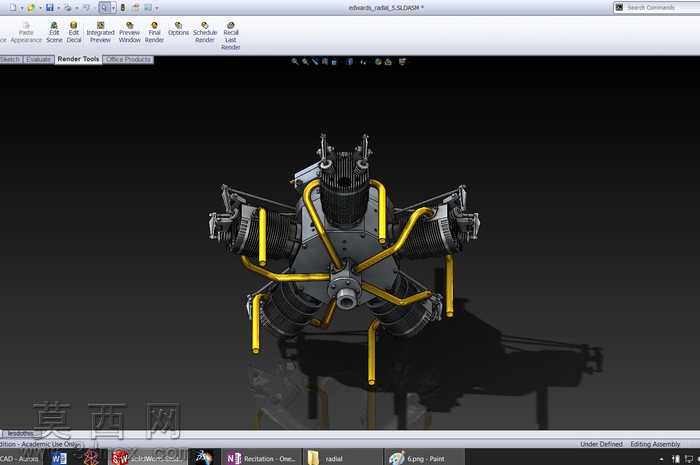Viewport: 700px width, 465px height.
Task: Click Recall Last Render
Action: coord(230,36)
